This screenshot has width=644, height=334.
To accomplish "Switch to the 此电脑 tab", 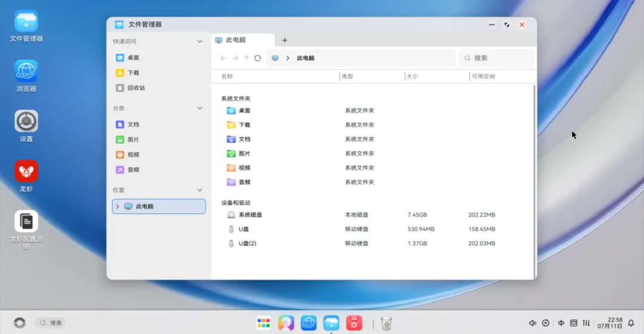I will coord(243,40).
